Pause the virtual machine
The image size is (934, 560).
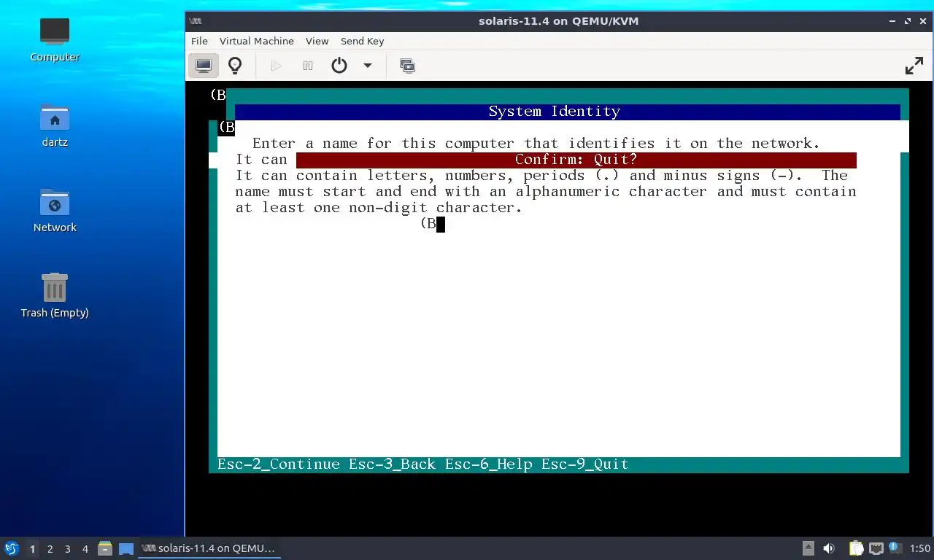(308, 66)
